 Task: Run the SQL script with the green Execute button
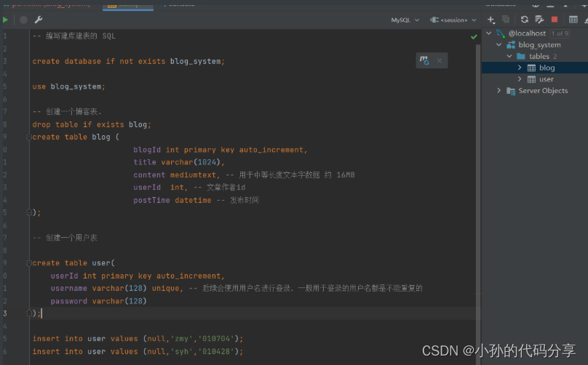coord(5,20)
